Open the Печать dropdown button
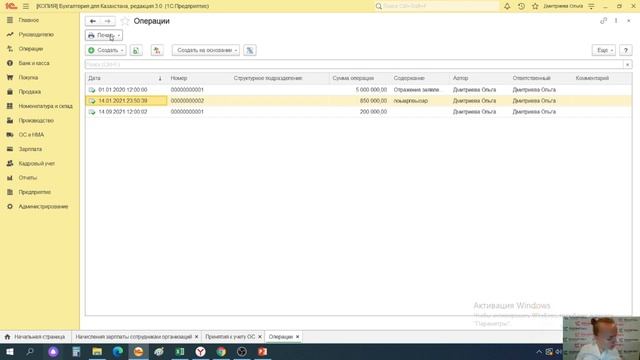The image size is (640, 360). coord(104,36)
